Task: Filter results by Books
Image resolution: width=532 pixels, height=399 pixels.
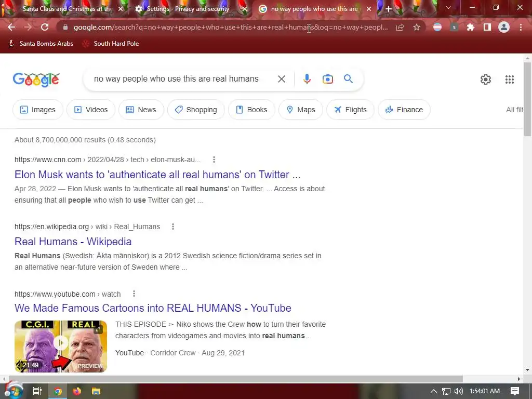Action: (x=251, y=110)
